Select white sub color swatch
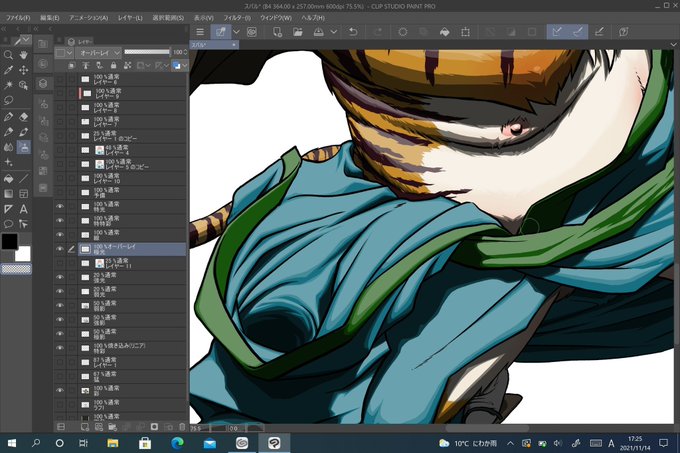Image resolution: width=680 pixels, height=453 pixels. pyautogui.click(x=23, y=254)
